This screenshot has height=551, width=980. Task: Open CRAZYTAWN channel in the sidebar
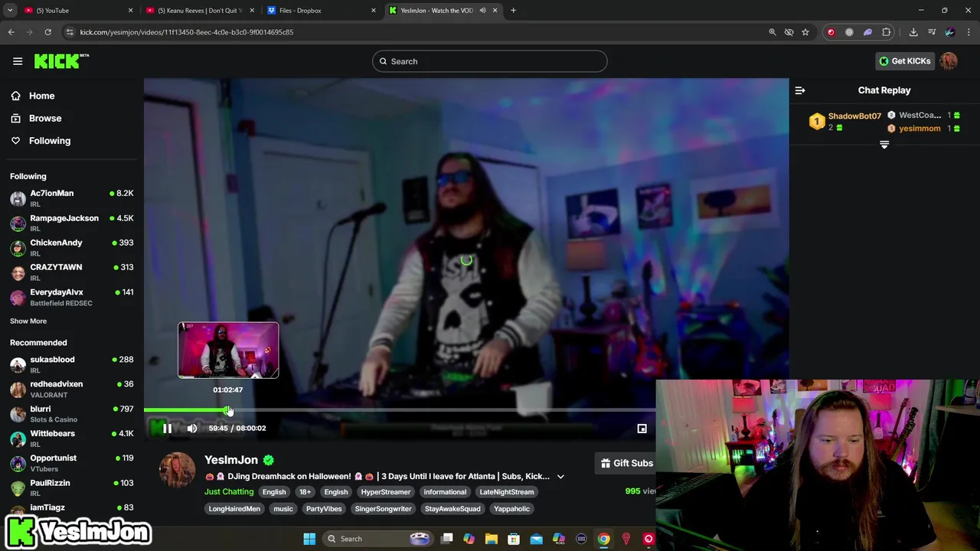(72, 272)
